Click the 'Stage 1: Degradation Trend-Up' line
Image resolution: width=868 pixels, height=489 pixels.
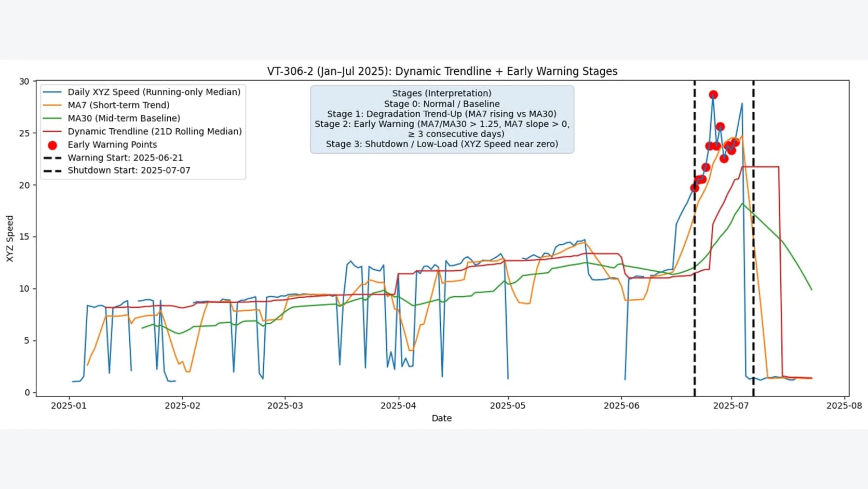pyautogui.click(x=442, y=113)
